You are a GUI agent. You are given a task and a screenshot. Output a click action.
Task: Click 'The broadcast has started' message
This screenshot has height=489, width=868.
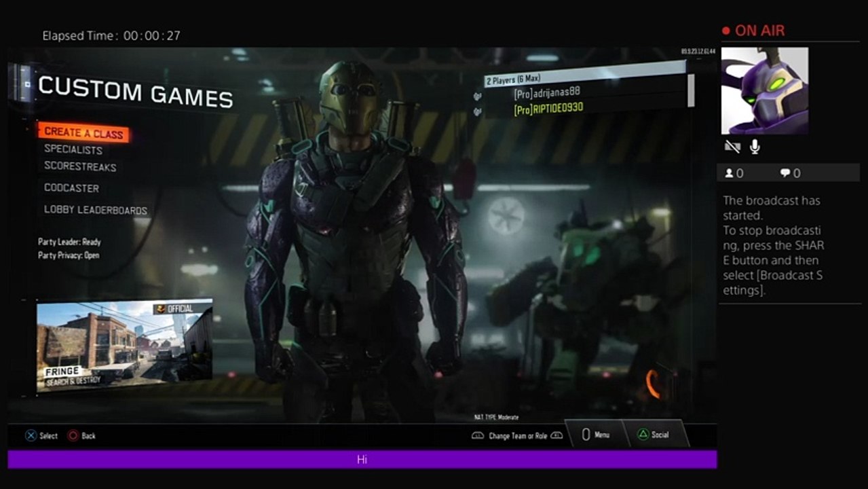click(772, 208)
